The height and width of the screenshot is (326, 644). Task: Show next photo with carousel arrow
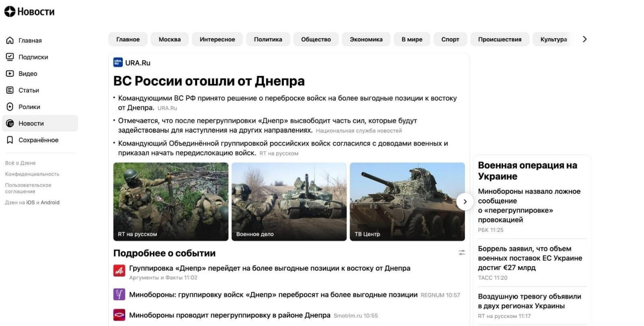click(x=465, y=201)
